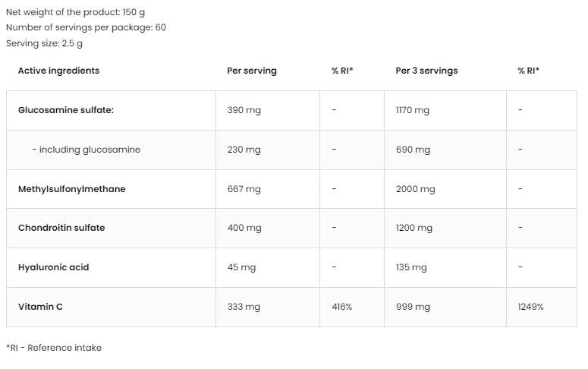The image size is (588, 369).
Task: Click the 416% reference intake value
Action: [342, 307]
